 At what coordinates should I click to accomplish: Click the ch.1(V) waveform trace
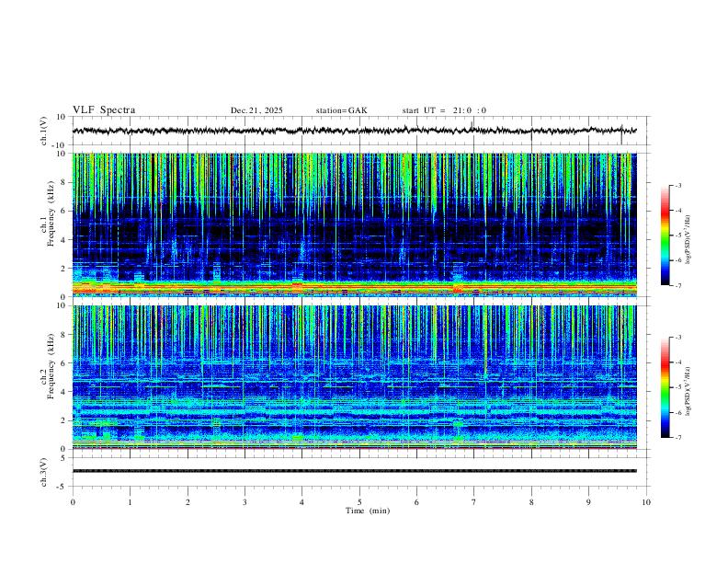click(354, 131)
